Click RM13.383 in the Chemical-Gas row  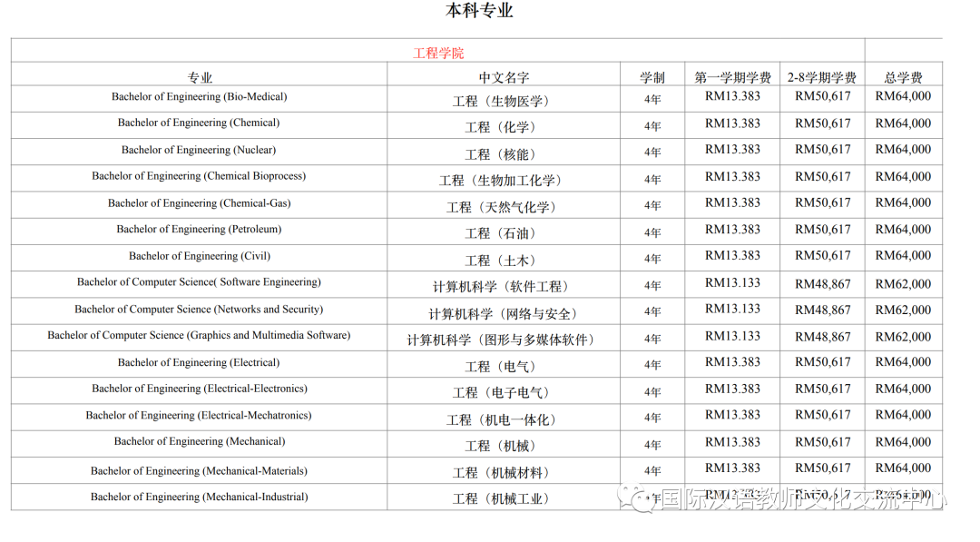(x=732, y=202)
